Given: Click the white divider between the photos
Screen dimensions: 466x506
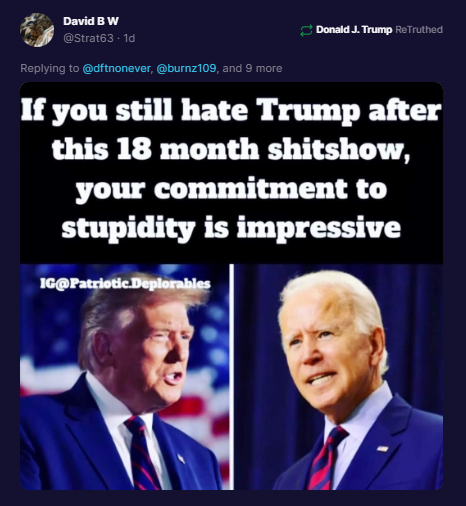Looking at the screenshot, I should pyautogui.click(x=232, y=377).
